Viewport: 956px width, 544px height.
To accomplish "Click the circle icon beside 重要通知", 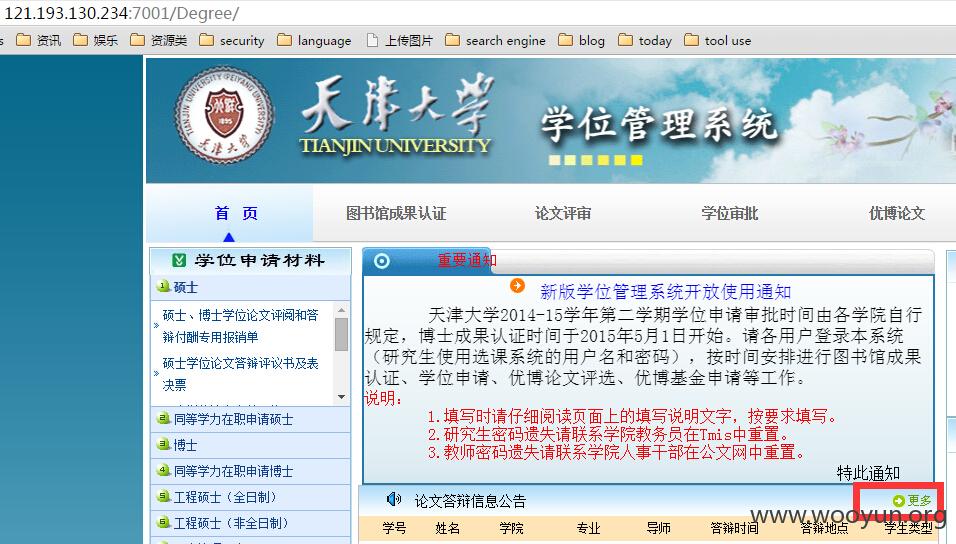I will point(382,262).
